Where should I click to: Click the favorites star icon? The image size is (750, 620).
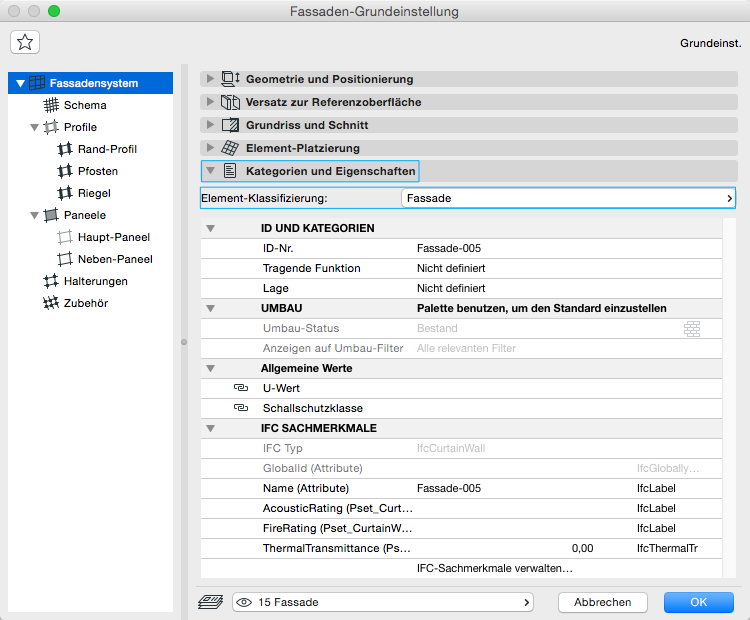25,42
